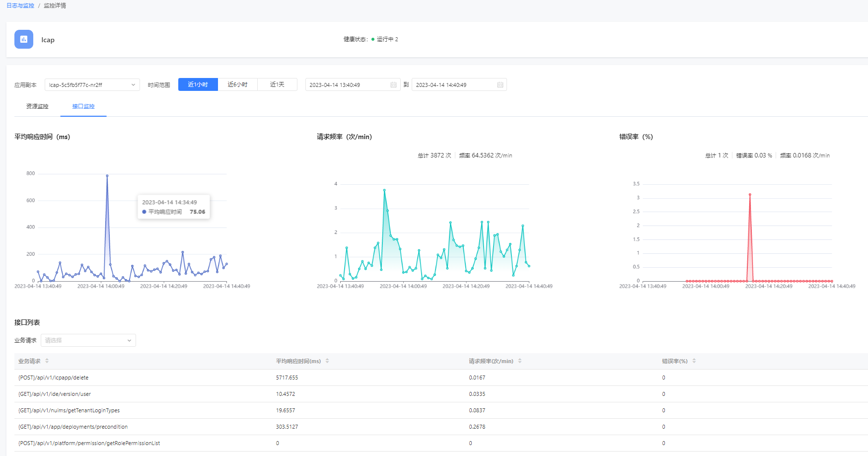
Task: Sort table by 业务请求 column arrows
Action: [47, 361]
